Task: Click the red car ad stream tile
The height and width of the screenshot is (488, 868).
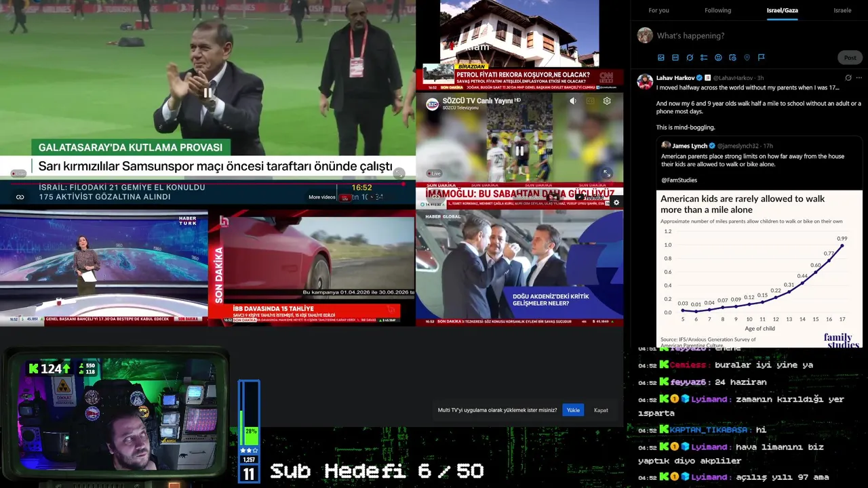Action: click(x=311, y=268)
